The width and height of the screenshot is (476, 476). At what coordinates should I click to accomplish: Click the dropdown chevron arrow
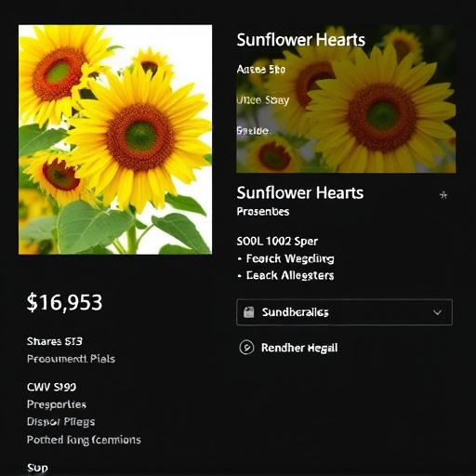(437, 312)
